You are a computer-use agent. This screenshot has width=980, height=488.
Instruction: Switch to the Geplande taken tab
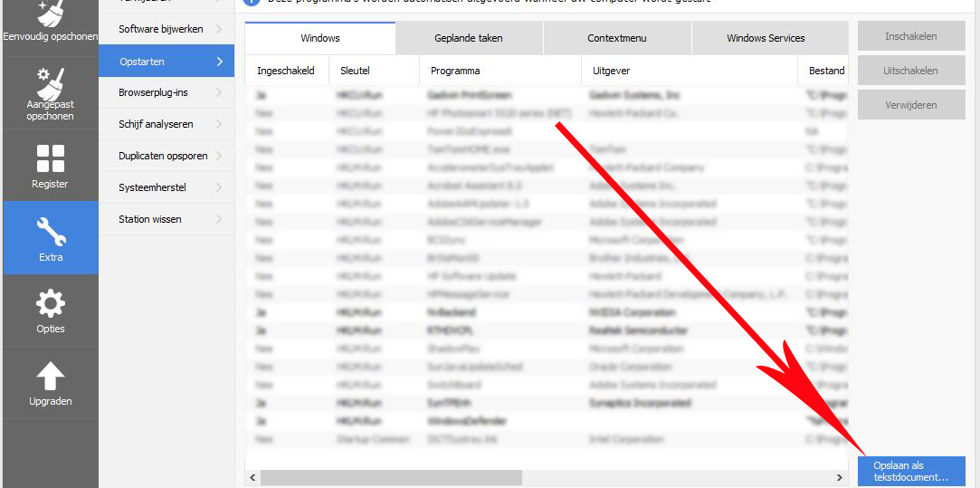click(469, 38)
